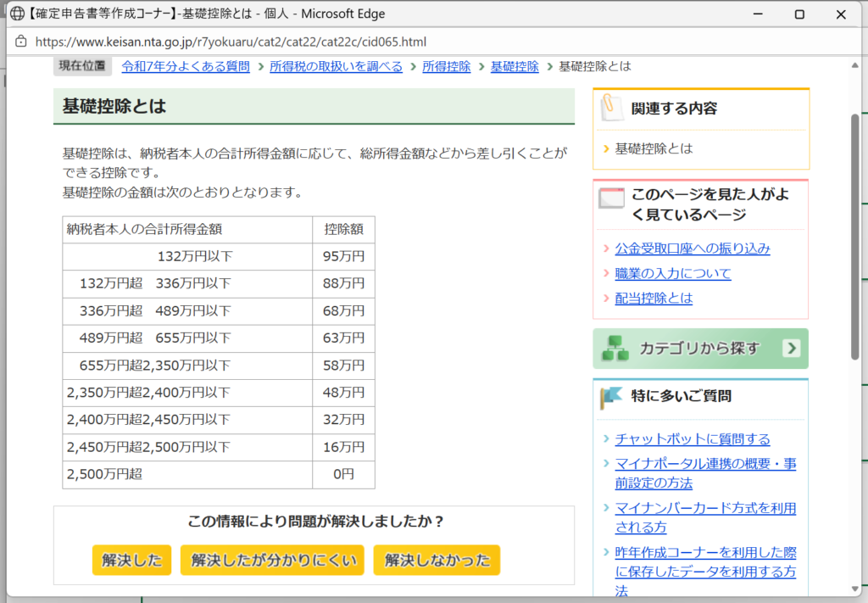Maximize the Edge browser window

coord(798,14)
